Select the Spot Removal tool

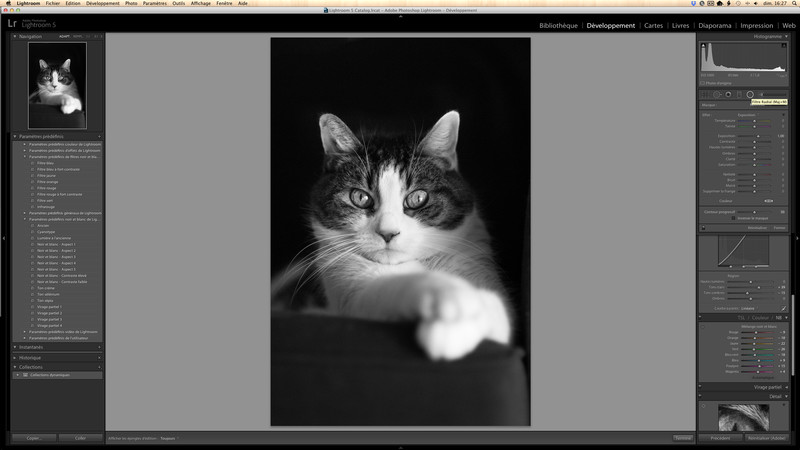[716, 94]
